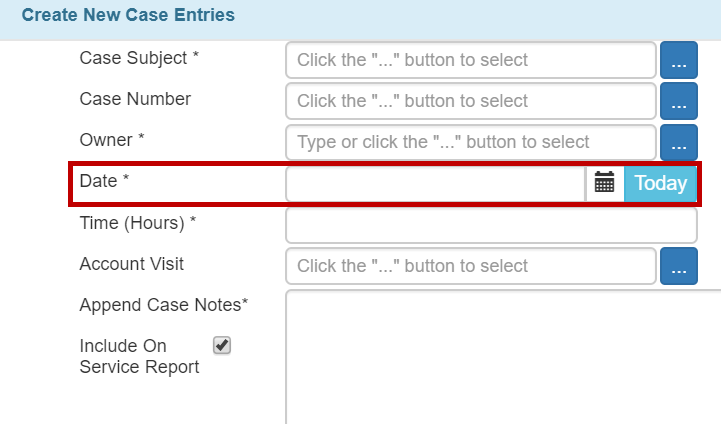Click the "Append Case Notes*" label
The width and height of the screenshot is (721, 424).
[x=164, y=305]
